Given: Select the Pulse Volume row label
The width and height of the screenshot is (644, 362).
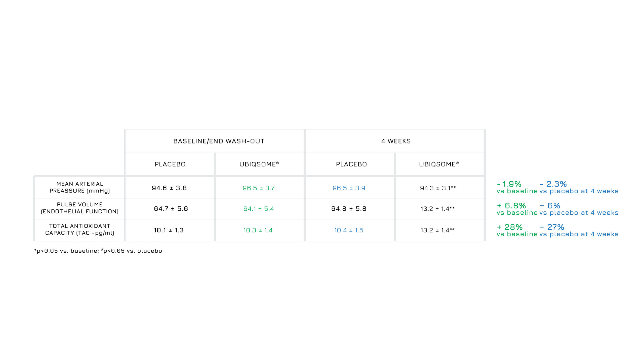Looking at the screenshot, I should point(80,208).
